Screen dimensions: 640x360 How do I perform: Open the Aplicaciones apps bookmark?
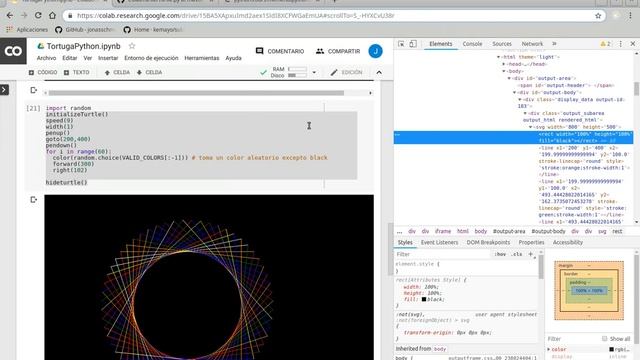pos(27,30)
